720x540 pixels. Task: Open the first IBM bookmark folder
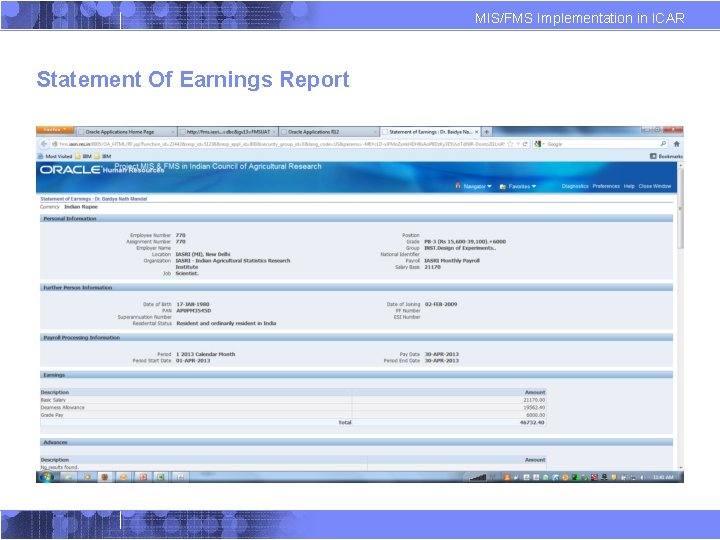pos(83,156)
